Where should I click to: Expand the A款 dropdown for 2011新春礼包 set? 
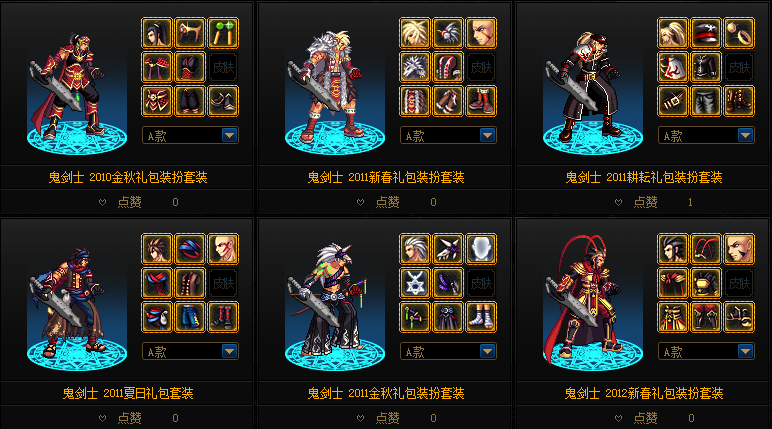click(448, 135)
